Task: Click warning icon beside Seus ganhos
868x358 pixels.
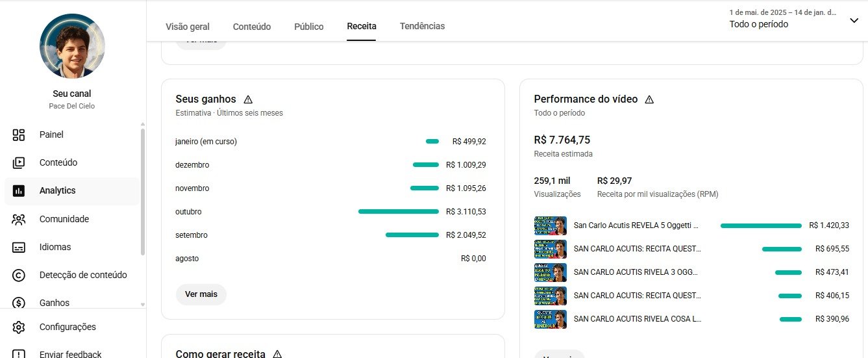Action: point(248,99)
